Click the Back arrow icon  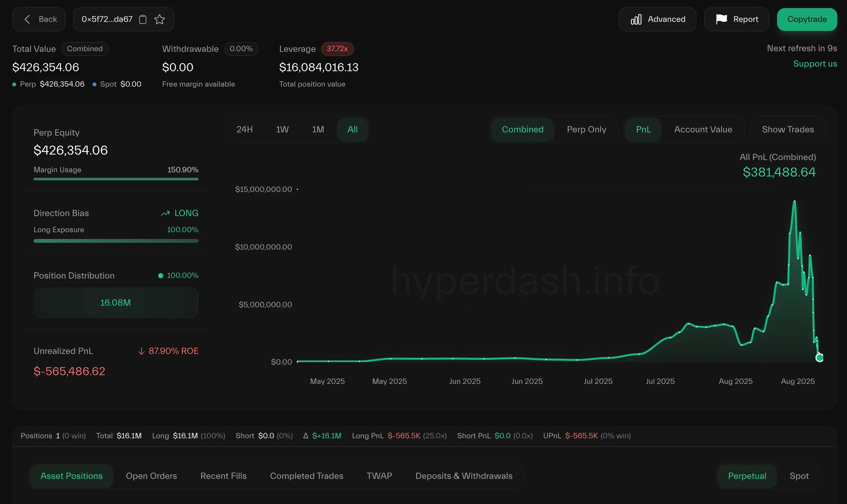(x=27, y=19)
